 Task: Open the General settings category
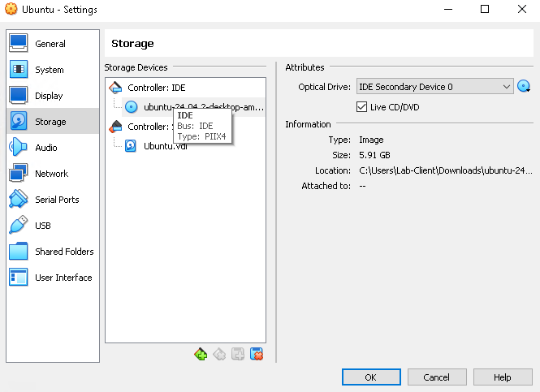click(53, 44)
